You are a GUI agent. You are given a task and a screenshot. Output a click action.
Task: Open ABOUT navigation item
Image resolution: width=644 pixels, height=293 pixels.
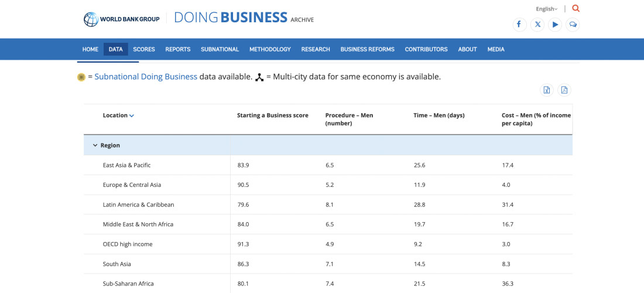tap(467, 49)
